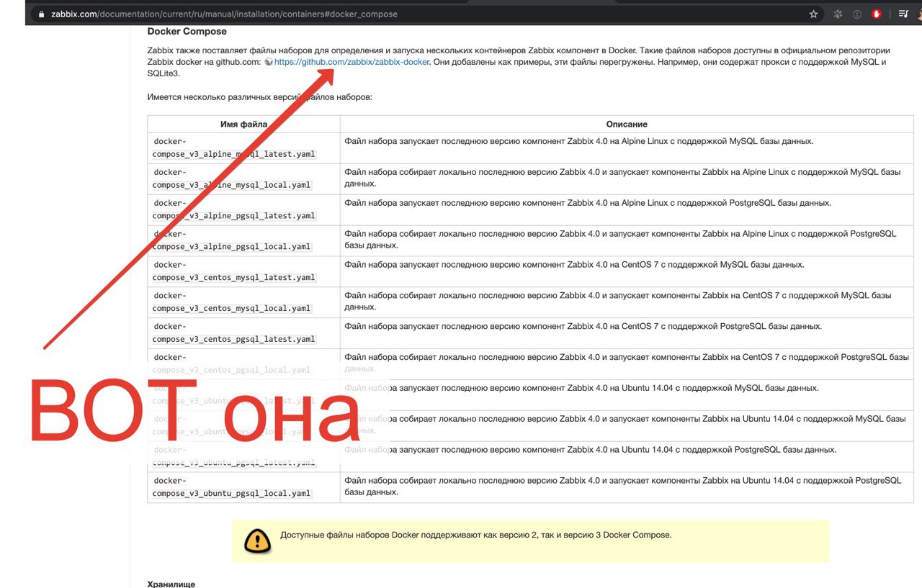Select docker-compose_v3_alpine_mysql_latest.yaml file name
922x588 pixels.
233,148
